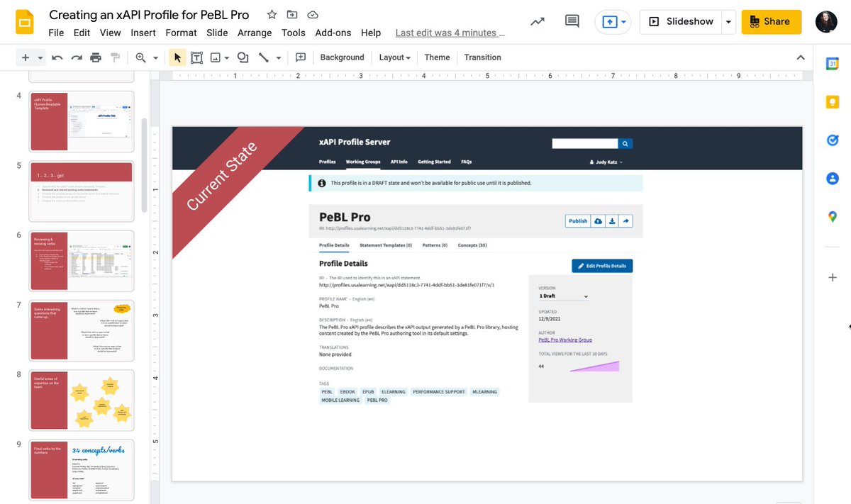851x504 pixels.
Task: Get add-ons with side panel plus
Action: 833,277
